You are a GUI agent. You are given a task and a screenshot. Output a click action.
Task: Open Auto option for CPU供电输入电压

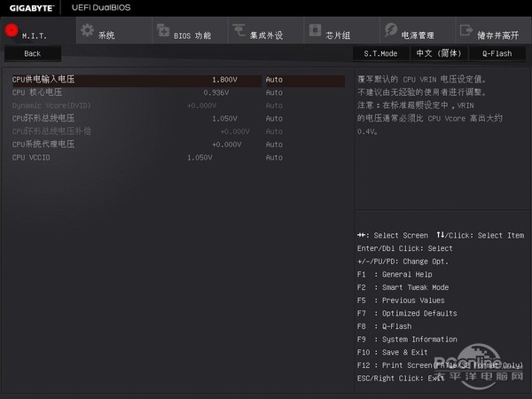[274, 80]
